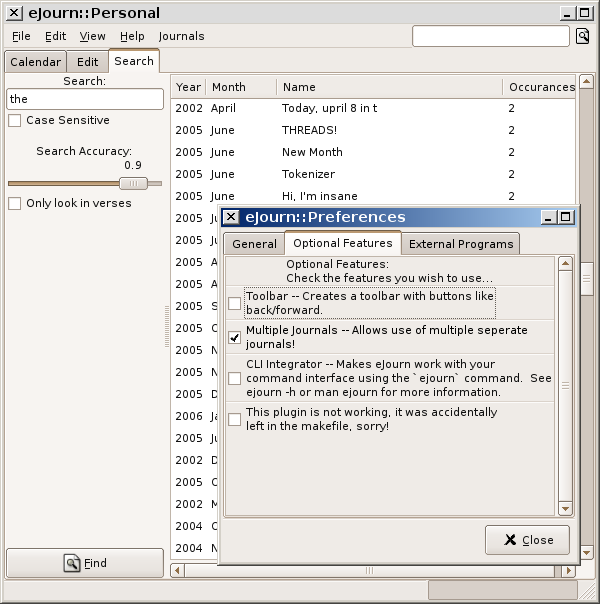Open the General preferences tab
This screenshot has height=604, width=600.
point(255,244)
